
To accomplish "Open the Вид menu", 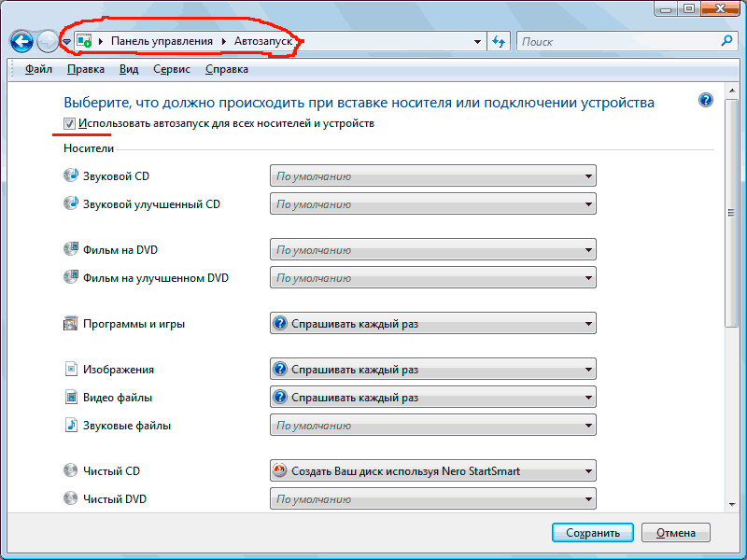I will coord(129,69).
